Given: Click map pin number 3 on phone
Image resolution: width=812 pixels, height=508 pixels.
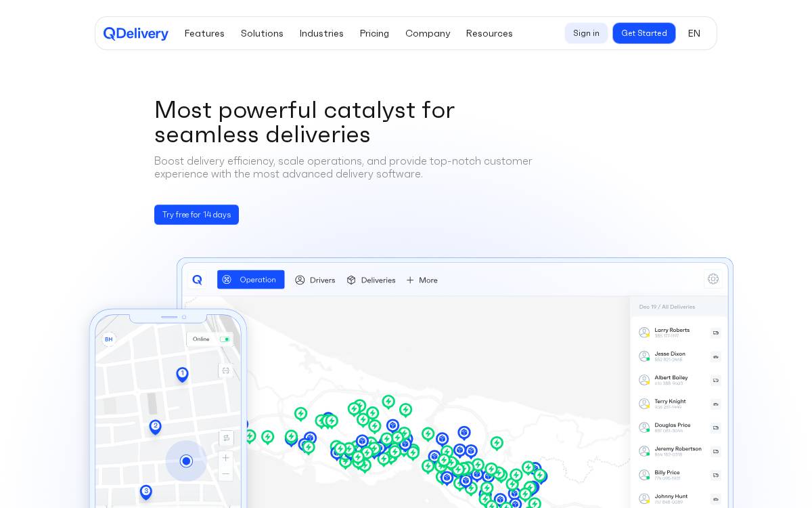Looking at the screenshot, I should [x=145, y=492].
